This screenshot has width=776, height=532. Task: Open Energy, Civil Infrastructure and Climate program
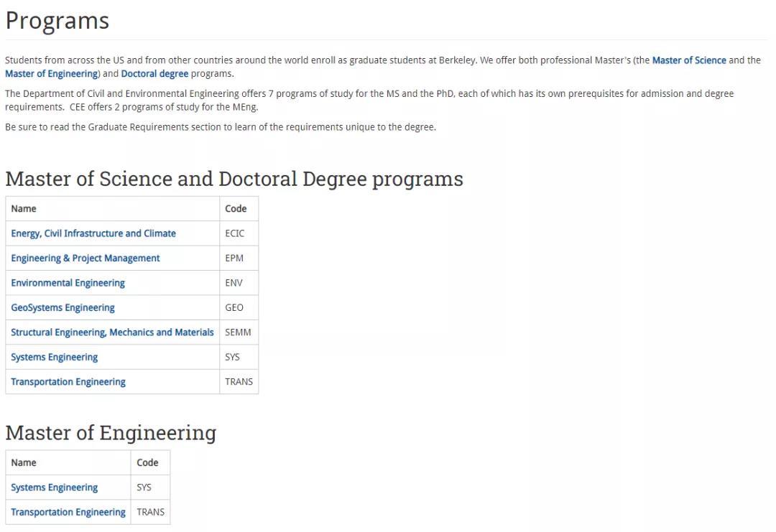(x=93, y=233)
